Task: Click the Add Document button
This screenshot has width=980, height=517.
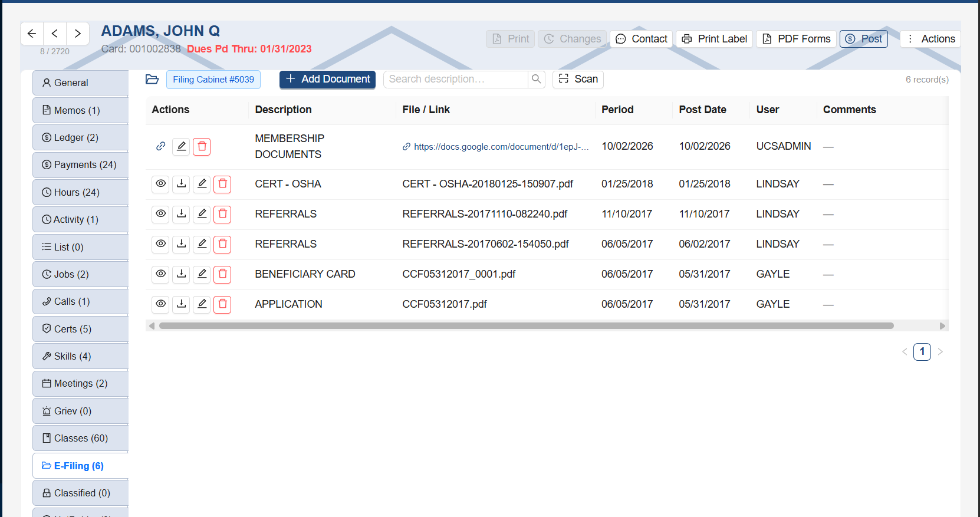Action: tap(327, 80)
